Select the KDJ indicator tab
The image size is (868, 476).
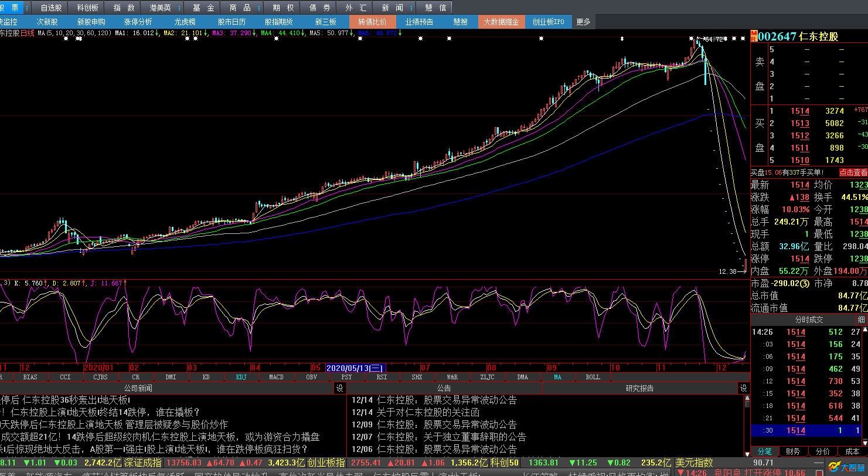click(241, 378)
